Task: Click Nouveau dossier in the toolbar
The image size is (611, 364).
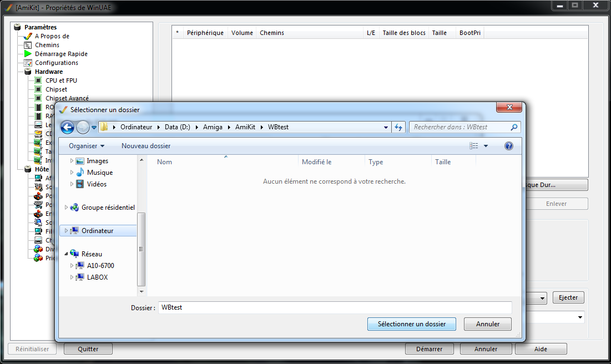Action: pyautogui.click(x=146, y=146)
